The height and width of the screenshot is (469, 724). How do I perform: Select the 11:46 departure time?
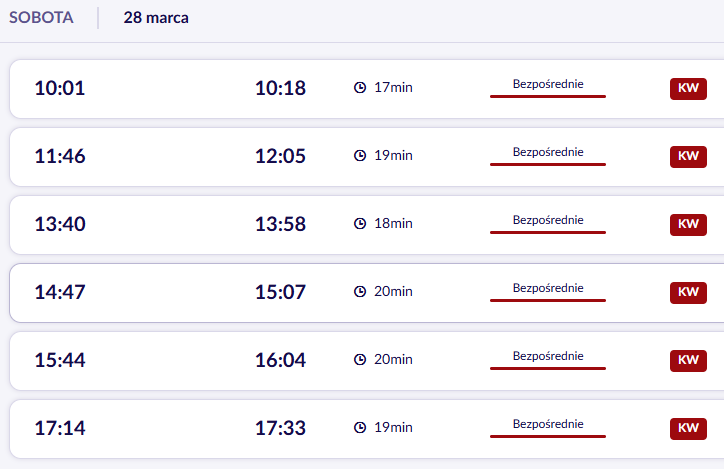(x=60, y=156)
